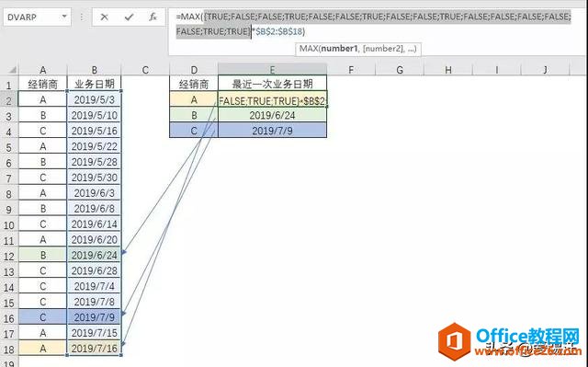Click cell with date 2019/5/22
Viewport: 588px width, 367px height.
(x=94, y=146)
